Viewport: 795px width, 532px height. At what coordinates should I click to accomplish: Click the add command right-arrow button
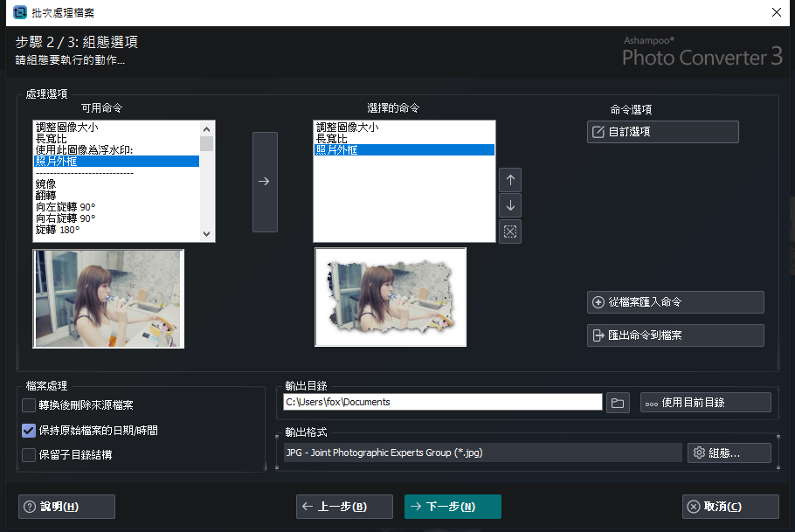tap(265, 182)
